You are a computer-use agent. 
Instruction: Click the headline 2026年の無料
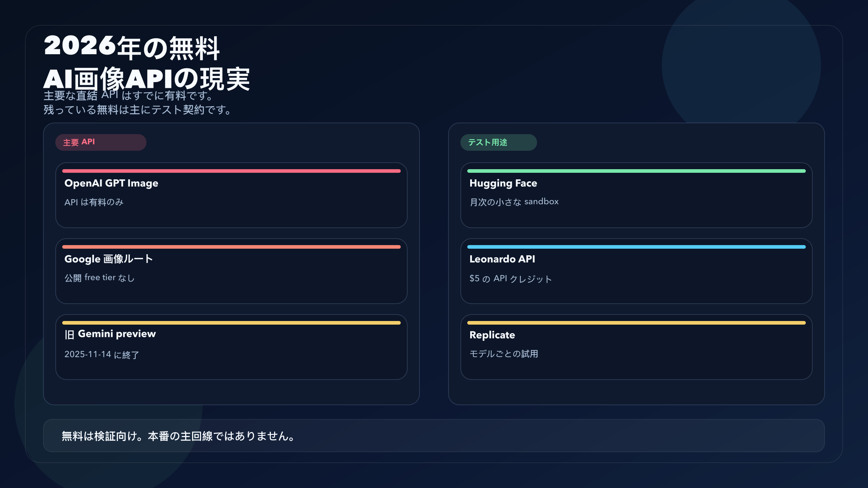(x=132, y=47)
